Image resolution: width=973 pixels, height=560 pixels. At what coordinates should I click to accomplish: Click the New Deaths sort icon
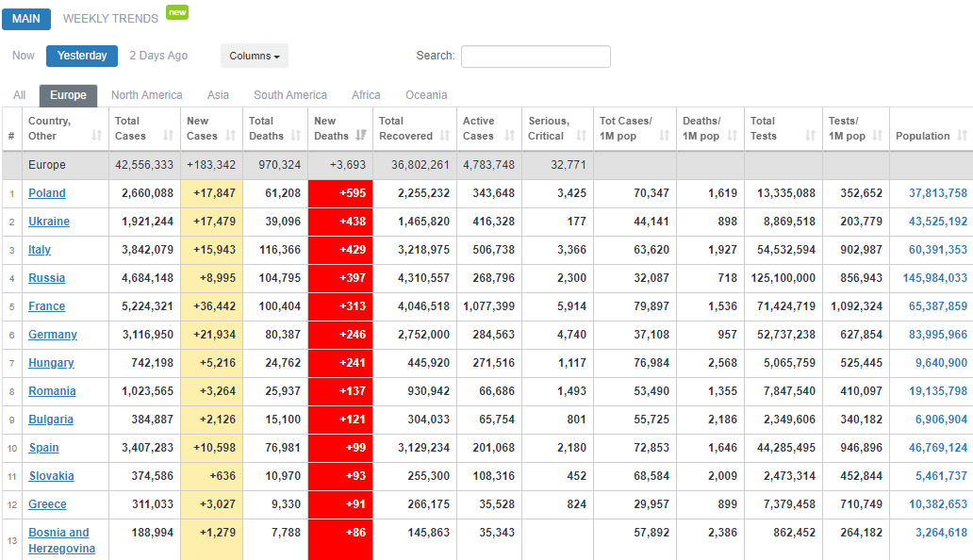361,136
